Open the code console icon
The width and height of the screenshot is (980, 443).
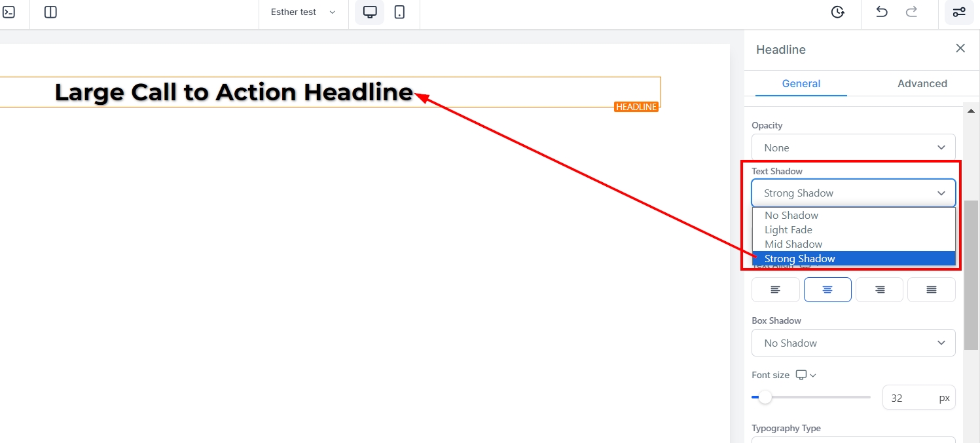pyautogui.click(x=9, y=12)
